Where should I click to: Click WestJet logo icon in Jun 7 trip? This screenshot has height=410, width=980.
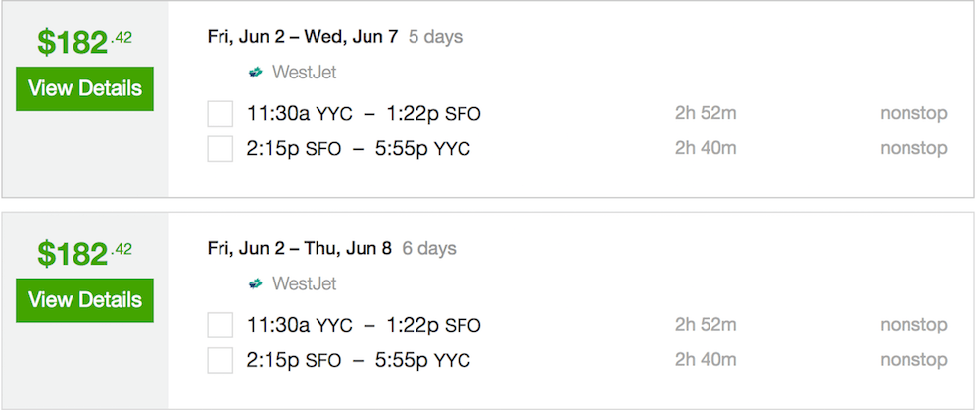pos(255,73)
